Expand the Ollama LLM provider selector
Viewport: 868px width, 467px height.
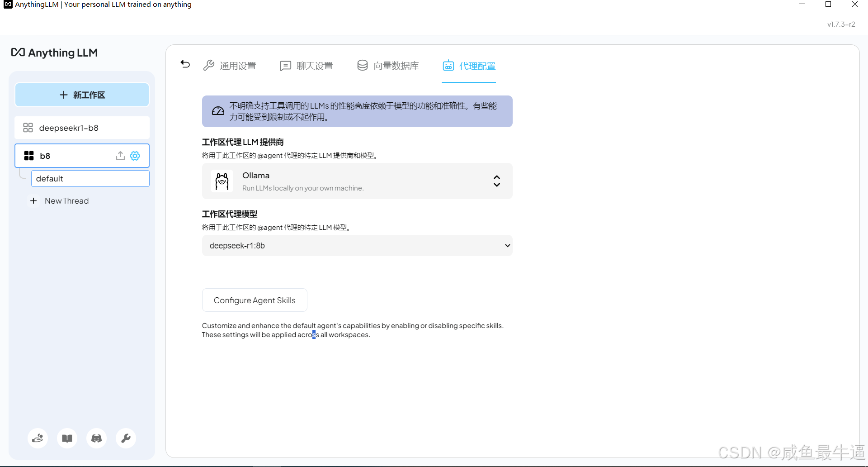(357, 181)
